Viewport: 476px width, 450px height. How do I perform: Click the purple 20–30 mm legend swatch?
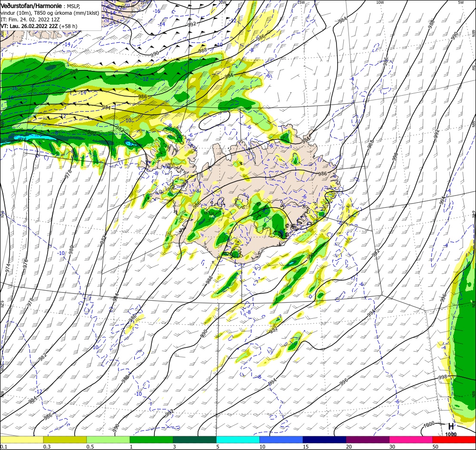(x=367, y=440)
